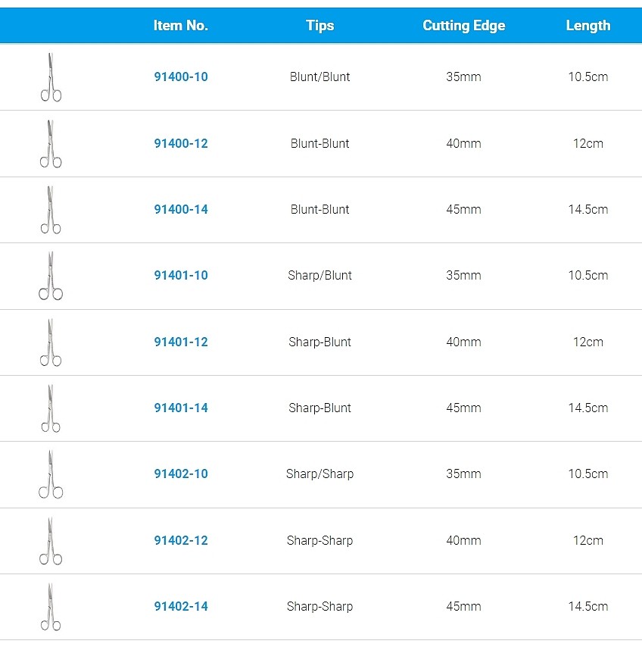
Task: Click scissors thumbnail for 91402-10
Action: [51, 474]
